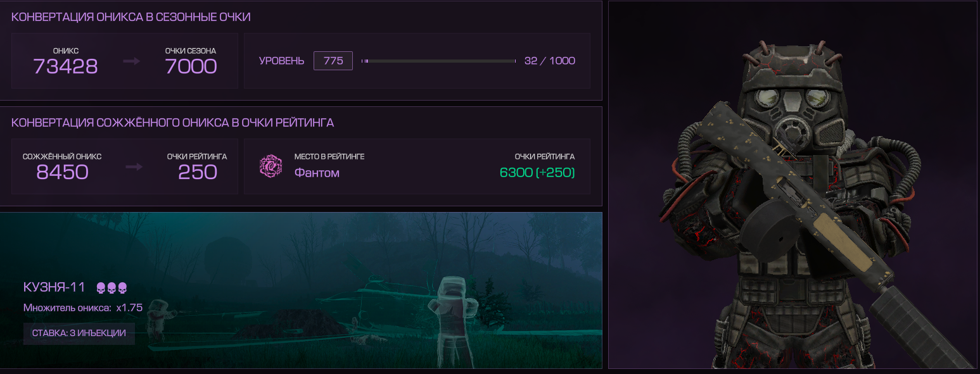Viewport: 980px width, 374px height.
Task: Click the Сожжённый оникс value 8450
Action: click(x=62, y=171)
